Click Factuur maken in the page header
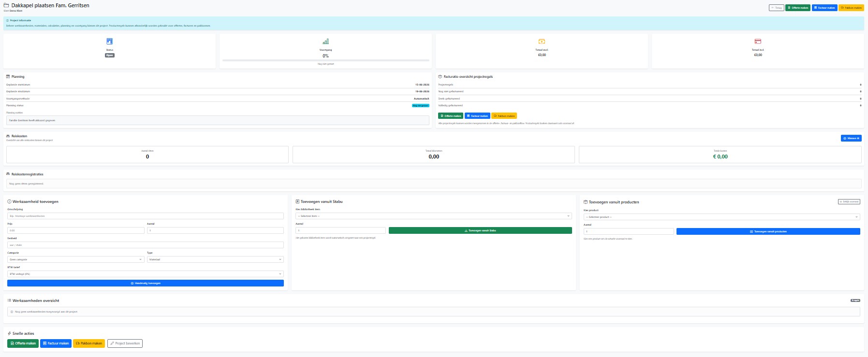The height and width of the screenshot is (357, 868). tap(824, 8)
